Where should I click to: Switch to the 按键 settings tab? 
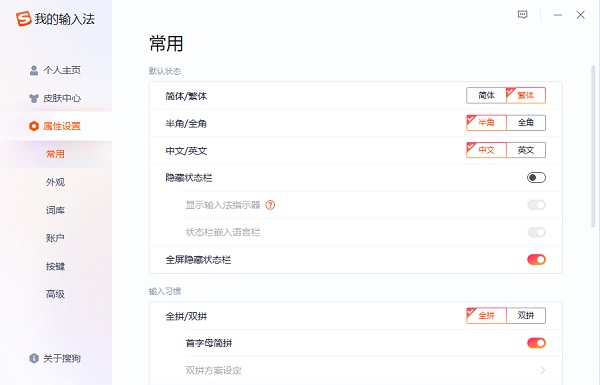click(55, 266)
